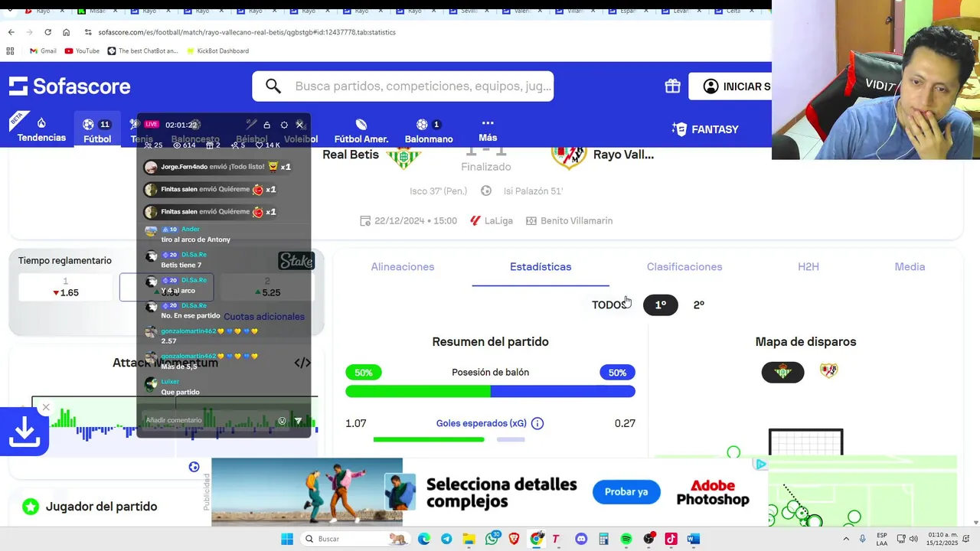Dismiss the download widget

coord(46,407)
